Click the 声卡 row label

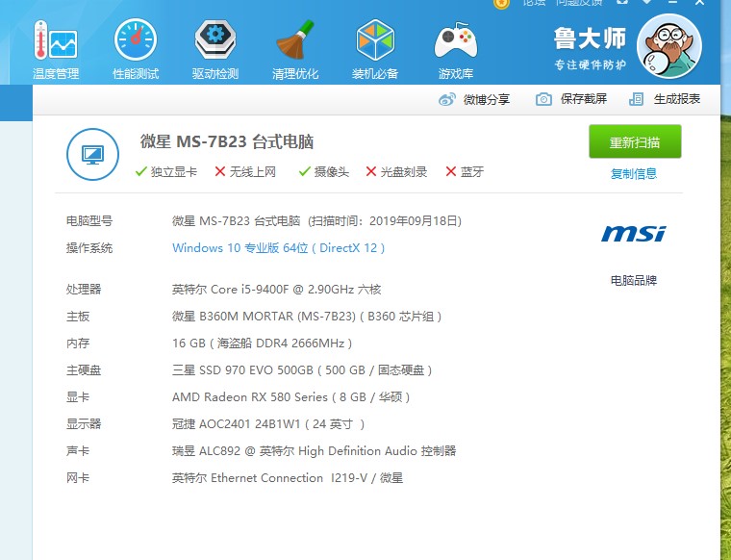tap(77, 451)
